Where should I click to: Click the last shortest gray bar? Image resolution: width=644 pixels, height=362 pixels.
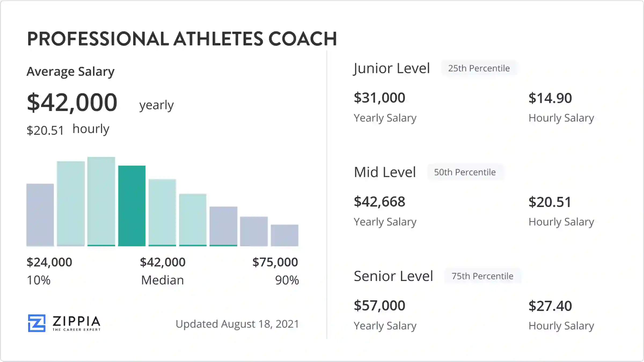pyautogui.click(x=284, y=235)
